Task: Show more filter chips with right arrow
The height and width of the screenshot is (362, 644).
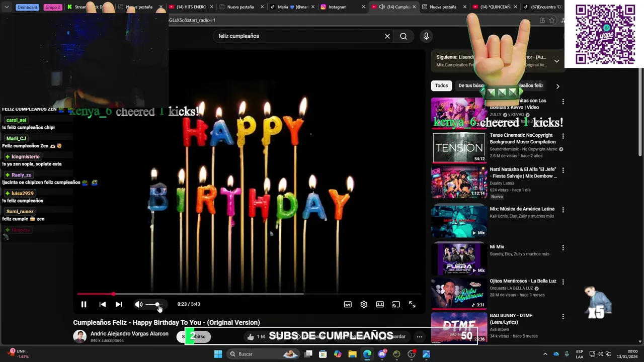Action: click(x=557, y=86)
